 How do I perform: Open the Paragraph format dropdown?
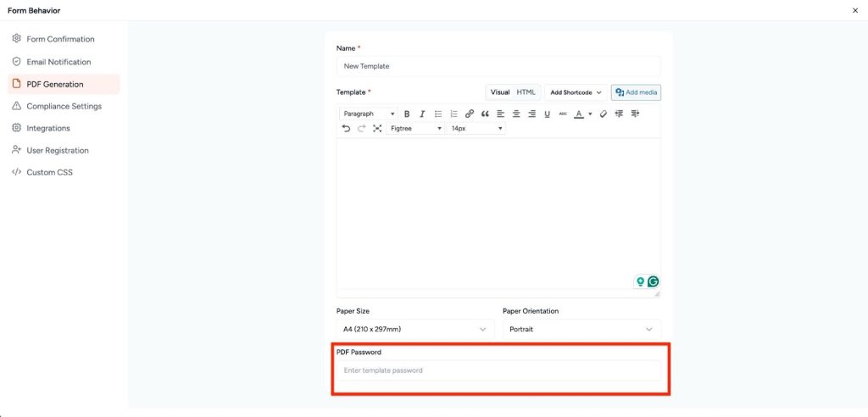coord(369,114)
